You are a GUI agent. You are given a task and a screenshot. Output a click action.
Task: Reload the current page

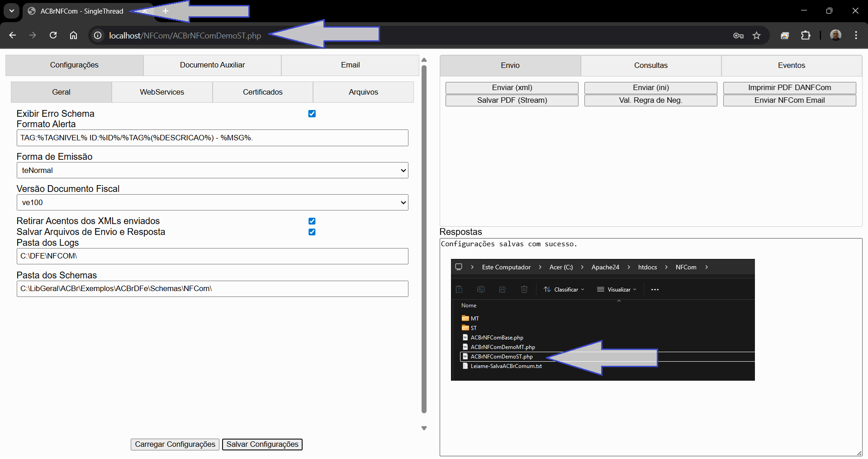click(x=53, y=35)
